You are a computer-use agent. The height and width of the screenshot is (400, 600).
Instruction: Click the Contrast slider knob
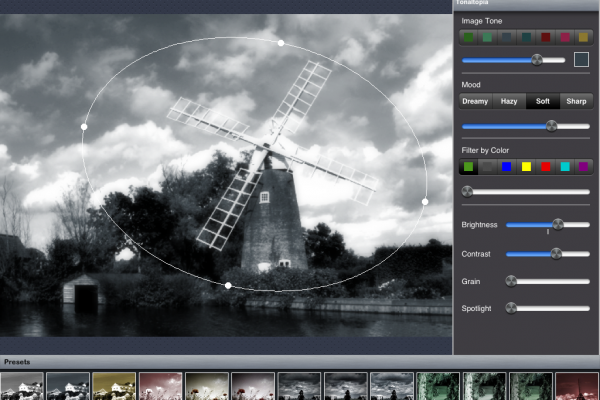point(556,253)
